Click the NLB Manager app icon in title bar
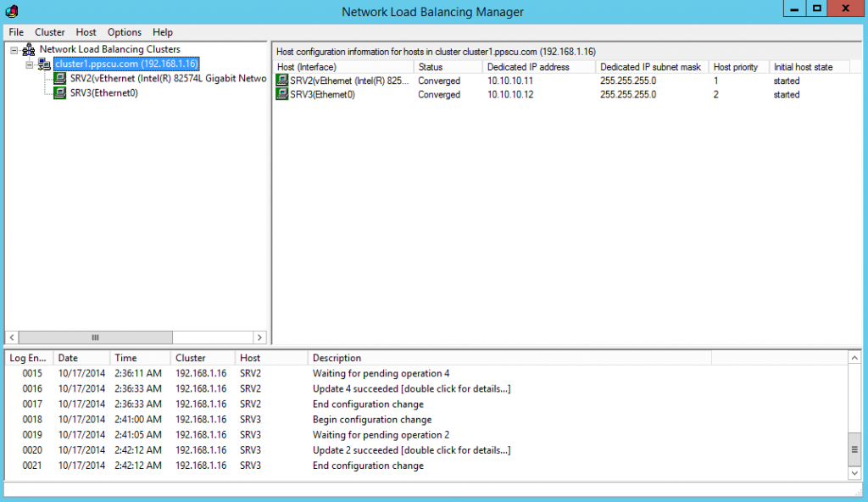The width and height of the screenshot is (868, 502). 11,12
